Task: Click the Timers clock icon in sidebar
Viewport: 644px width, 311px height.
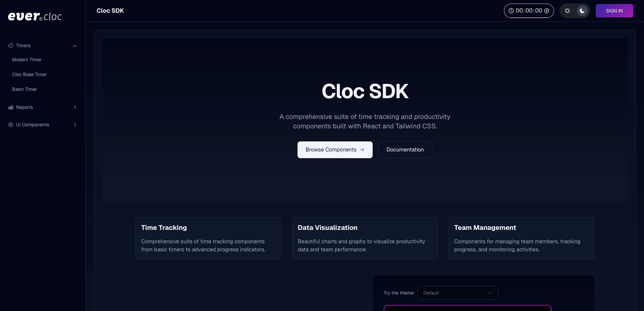Action: click(11, 46)
